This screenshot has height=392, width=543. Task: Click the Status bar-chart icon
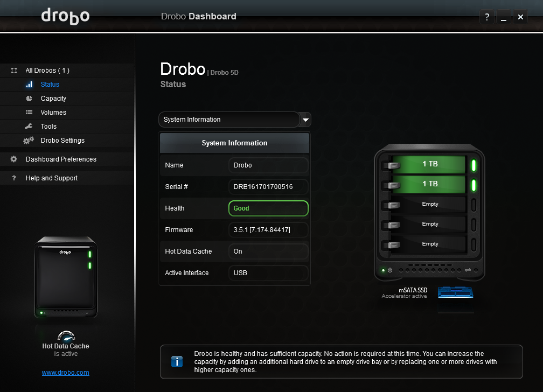[29, 85]
